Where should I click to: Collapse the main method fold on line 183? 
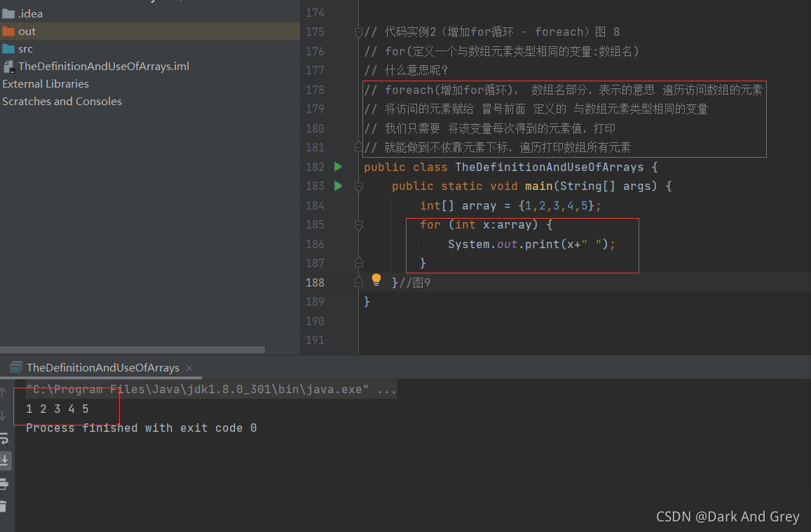(358, 186)
